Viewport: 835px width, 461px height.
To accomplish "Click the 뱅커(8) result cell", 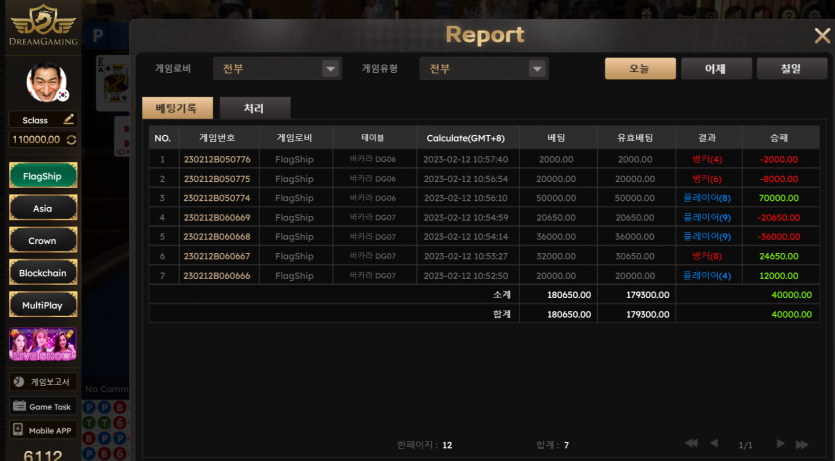I will point(707,256).
